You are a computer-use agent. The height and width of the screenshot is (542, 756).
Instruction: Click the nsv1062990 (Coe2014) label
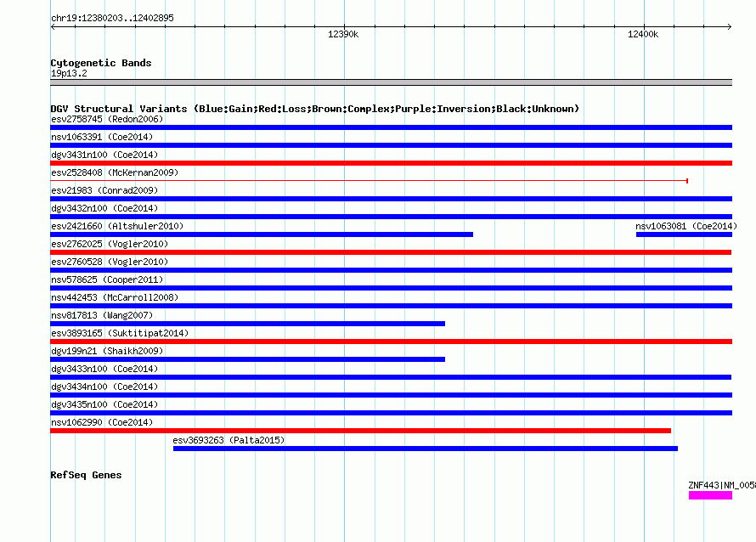(102, 422)
